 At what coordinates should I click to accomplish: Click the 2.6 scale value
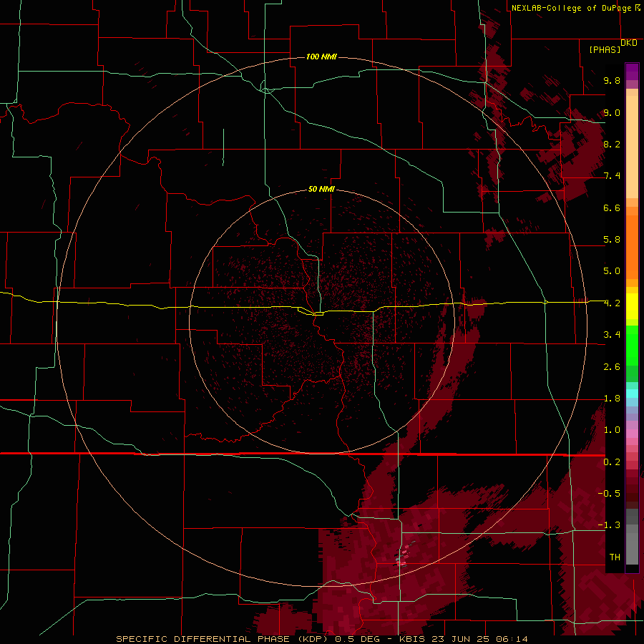pyautogui.click(x=612, y=367)
